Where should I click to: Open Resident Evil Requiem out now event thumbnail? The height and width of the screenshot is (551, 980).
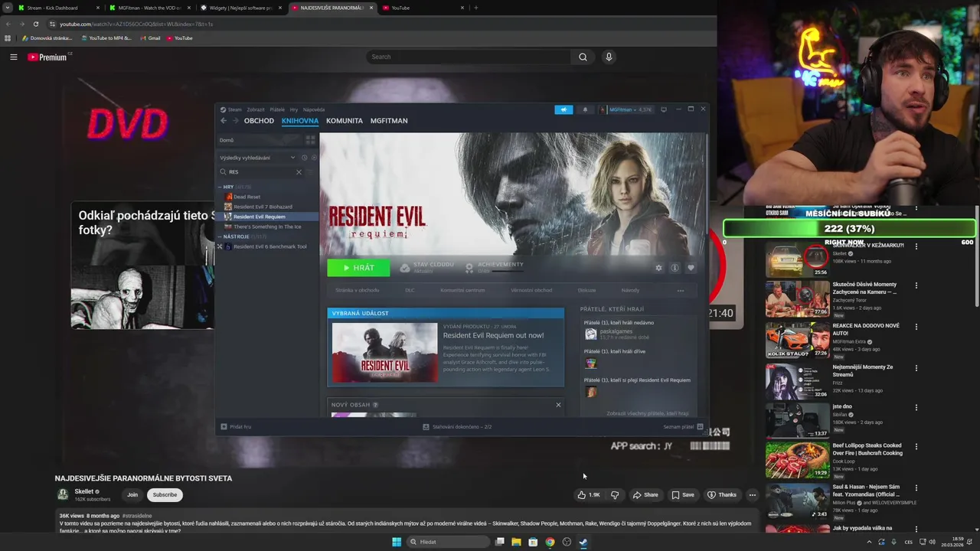pyautogui.click(x=384, y=353)
